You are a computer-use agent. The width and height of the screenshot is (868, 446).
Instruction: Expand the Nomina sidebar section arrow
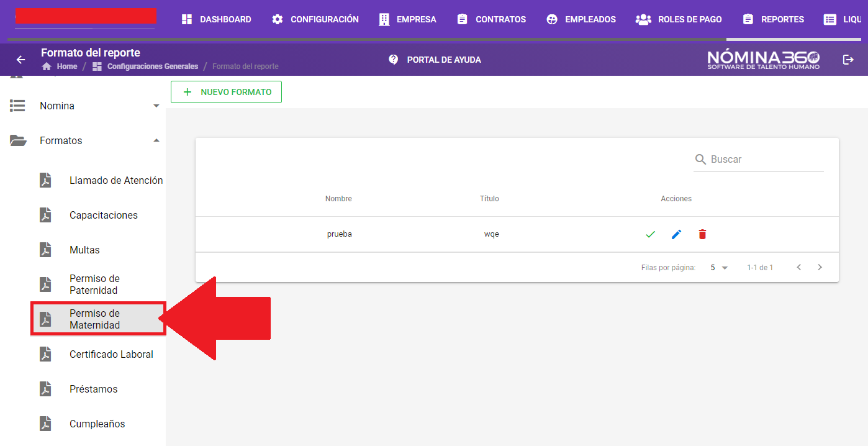pos(156,106)
